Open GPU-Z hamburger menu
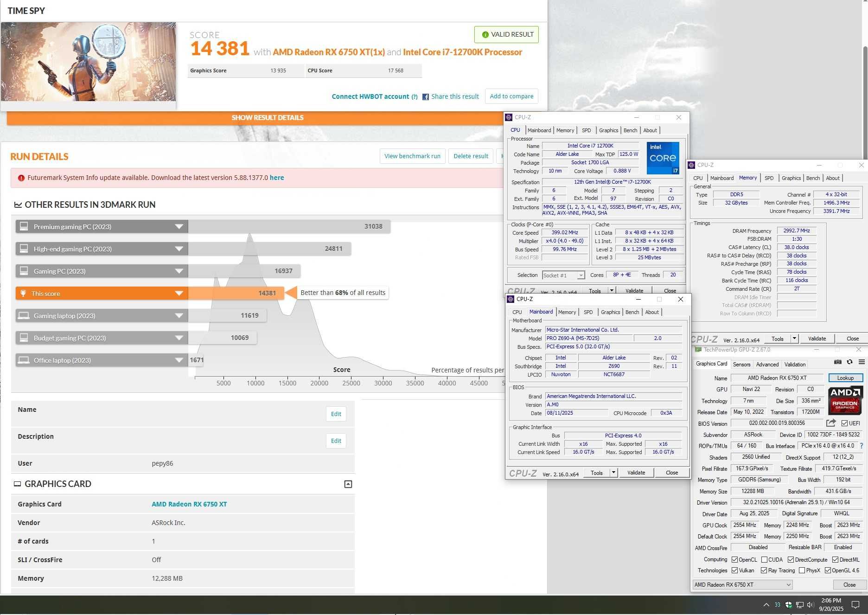This screenshot has width=868, height=615. point(862,362)
